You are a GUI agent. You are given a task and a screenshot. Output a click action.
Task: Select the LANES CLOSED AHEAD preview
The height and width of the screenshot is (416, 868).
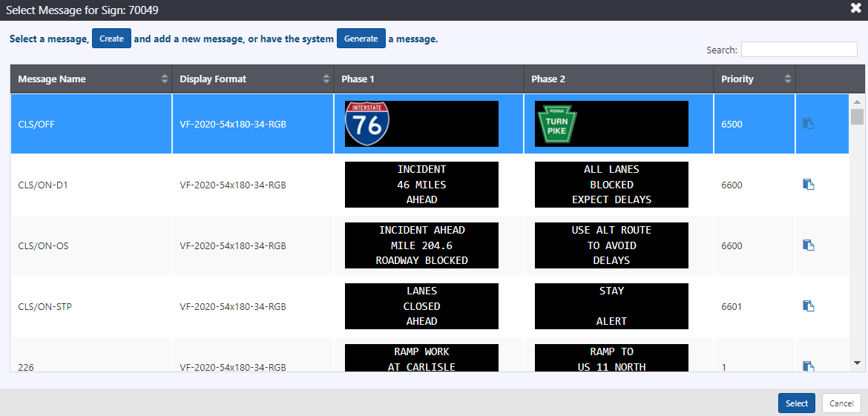click(x=421, y=306)
